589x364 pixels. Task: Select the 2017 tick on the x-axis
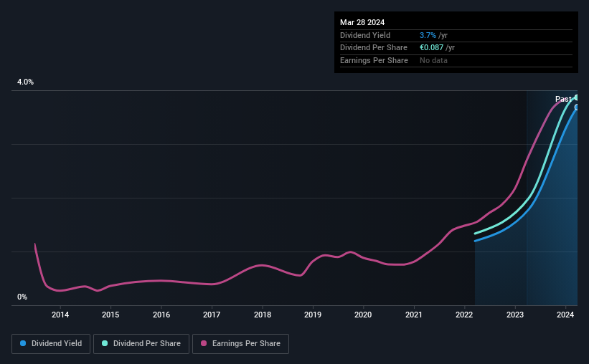coord(212,314)
